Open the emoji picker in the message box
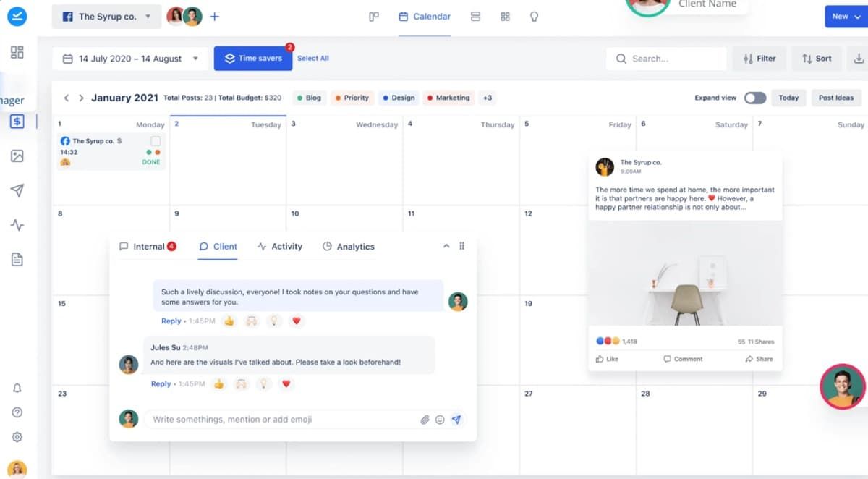 pos(440,420)
